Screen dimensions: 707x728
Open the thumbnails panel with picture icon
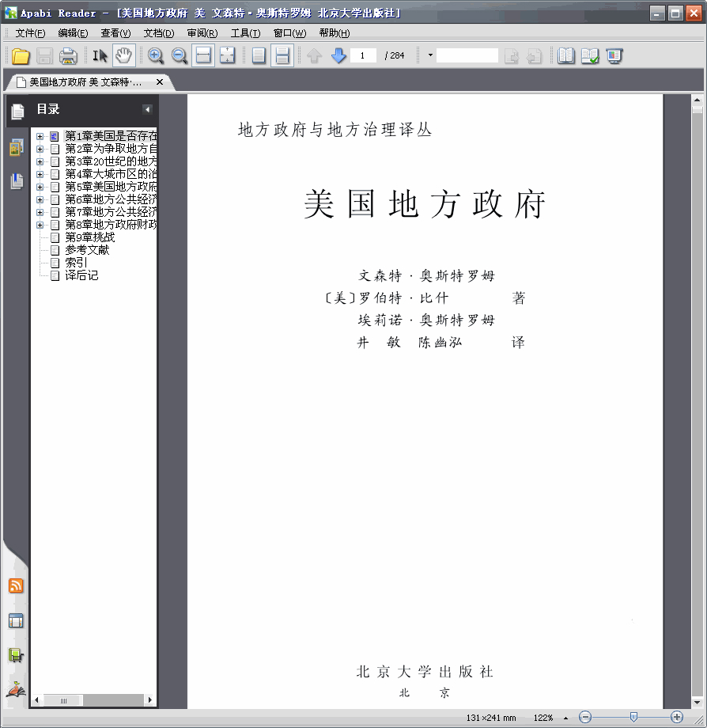click(x=16, y=148)
